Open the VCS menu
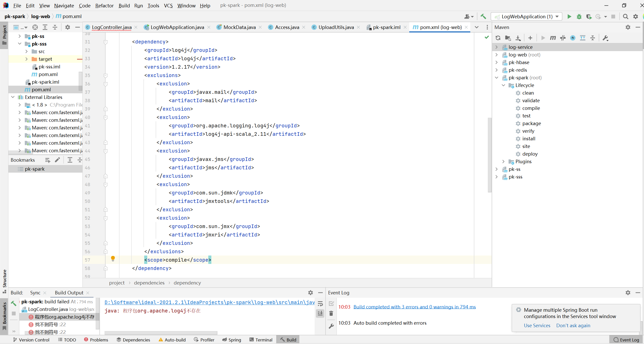This screenshot has height=344, width=644. 168,5
